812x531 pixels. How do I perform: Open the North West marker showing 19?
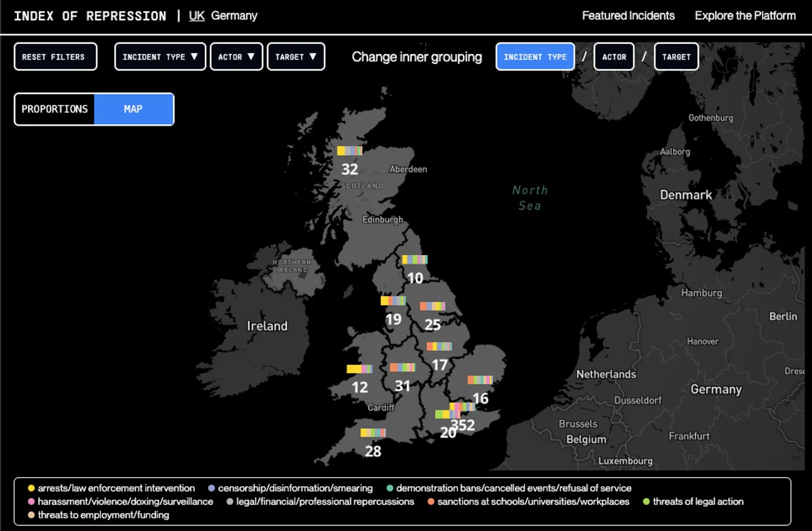(393, 299)
